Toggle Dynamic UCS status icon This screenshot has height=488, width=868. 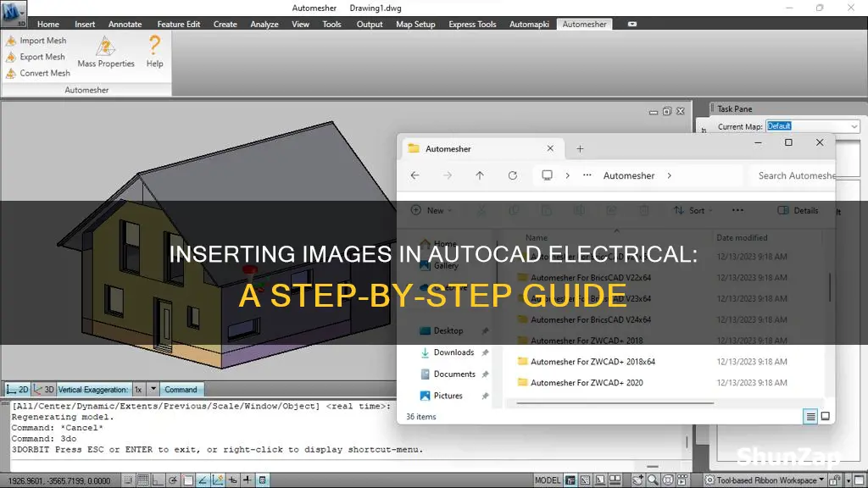tap(218, 480)
